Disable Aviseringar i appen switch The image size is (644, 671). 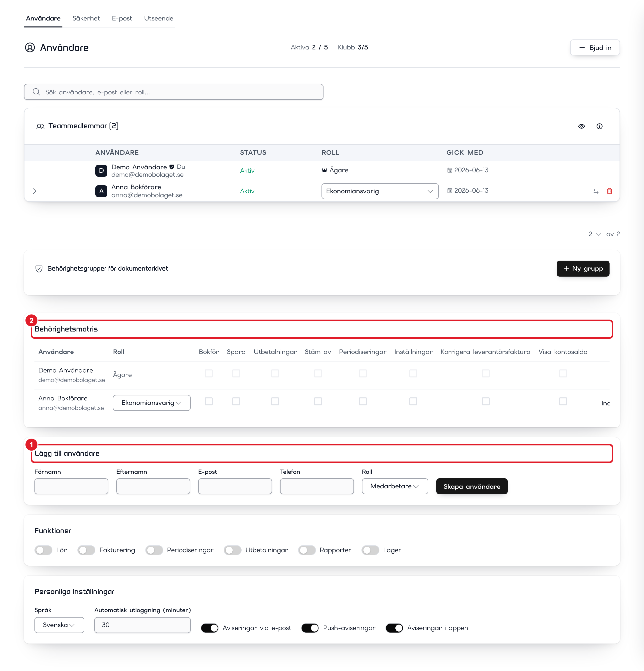(x=394, y=628)
